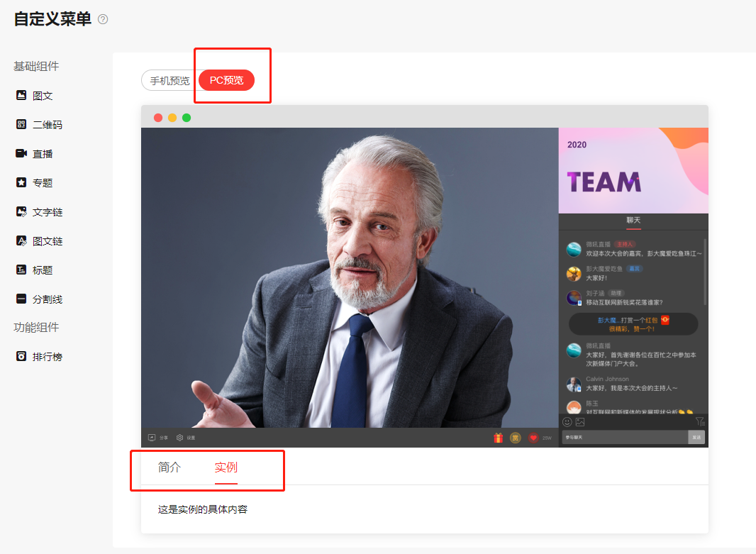Open the 简介 tab

[169, 467]
